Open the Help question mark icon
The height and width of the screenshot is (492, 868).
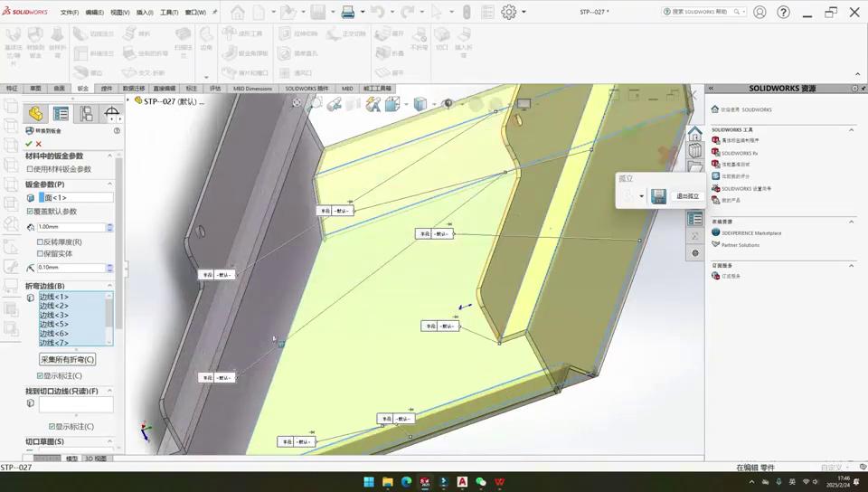tap(783, 13)
